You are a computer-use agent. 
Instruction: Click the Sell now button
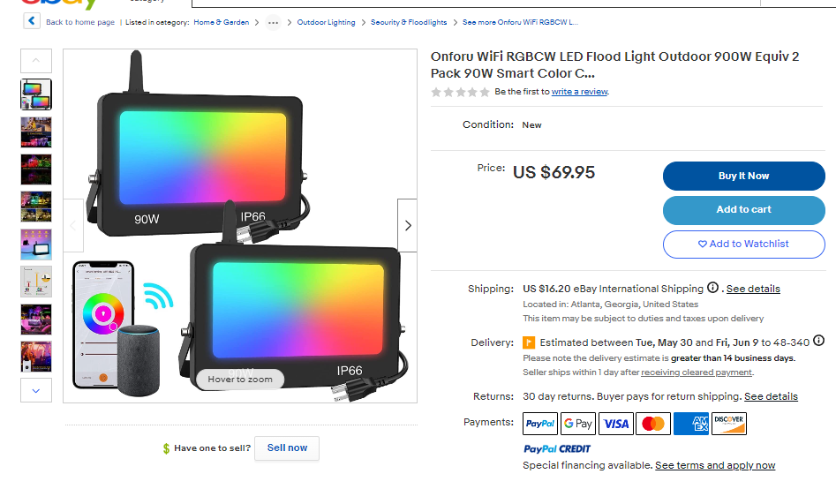(287, 448)
